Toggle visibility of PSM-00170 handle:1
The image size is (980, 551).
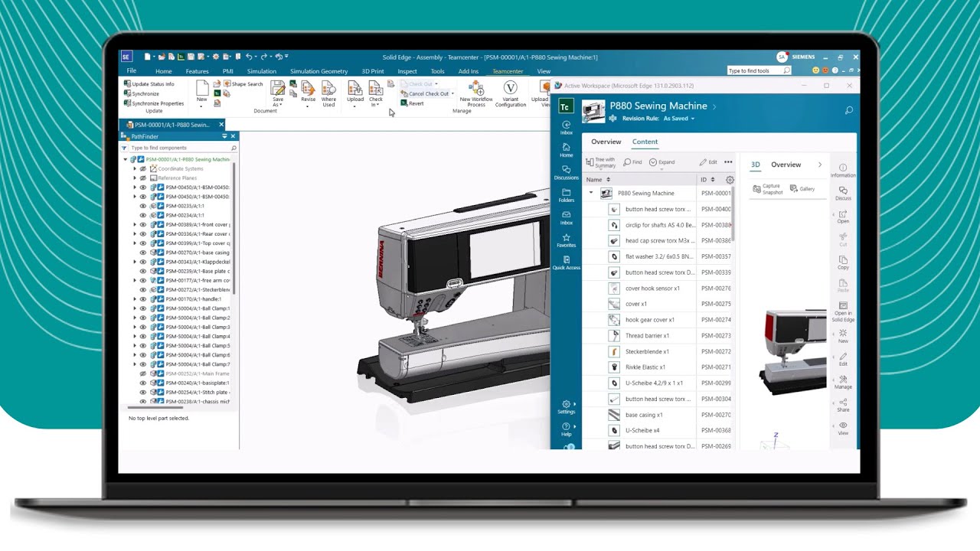142,299
